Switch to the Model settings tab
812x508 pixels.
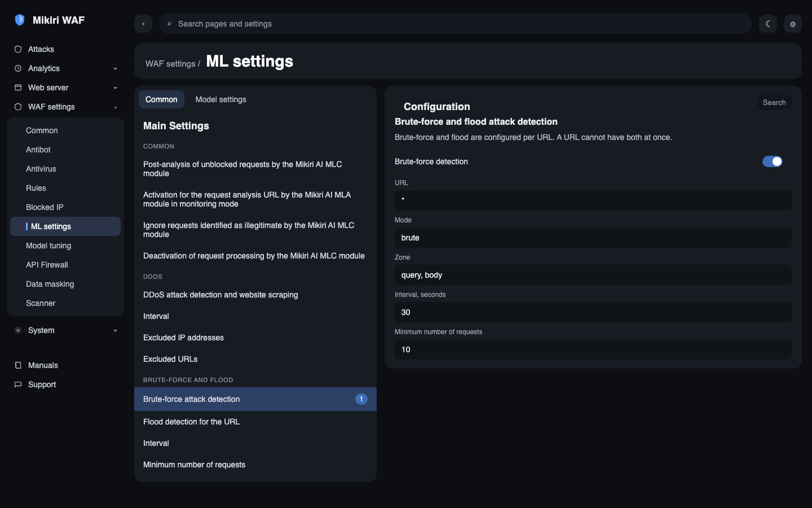pyautogui.click(x=221, y=99)
